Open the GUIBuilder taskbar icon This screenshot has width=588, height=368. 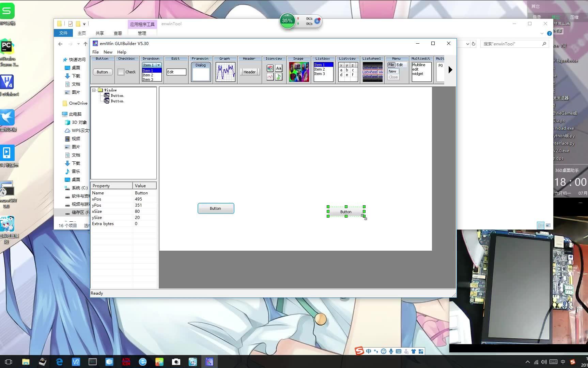(209, 362)
